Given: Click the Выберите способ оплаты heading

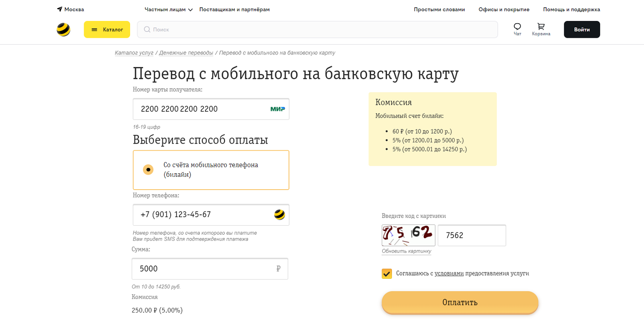Looking at the screenshot, I should coord(200,140).
